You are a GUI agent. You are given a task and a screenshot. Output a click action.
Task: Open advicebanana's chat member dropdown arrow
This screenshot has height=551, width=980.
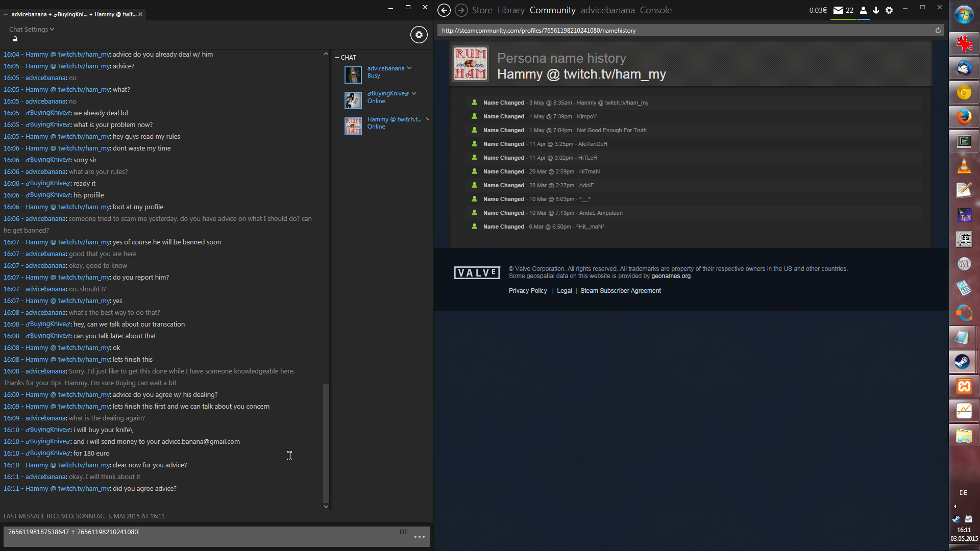[x=409, y=68]
